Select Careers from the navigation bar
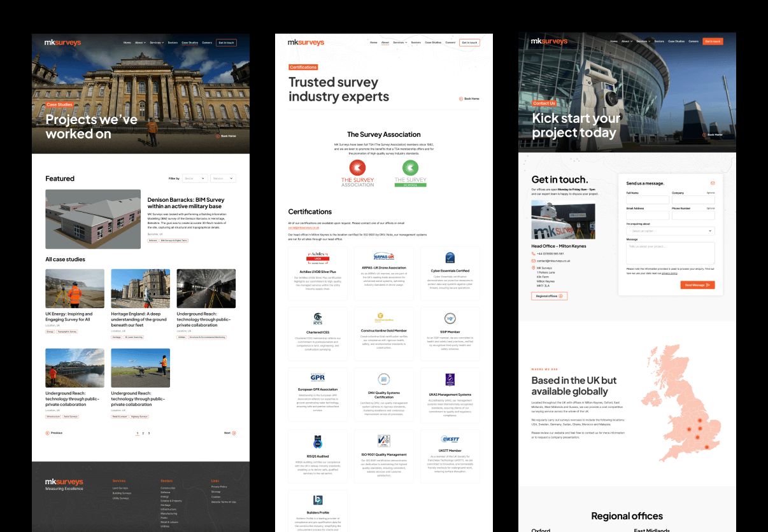Viewport: 768px width, 532px height. click(x=206, y=42)
